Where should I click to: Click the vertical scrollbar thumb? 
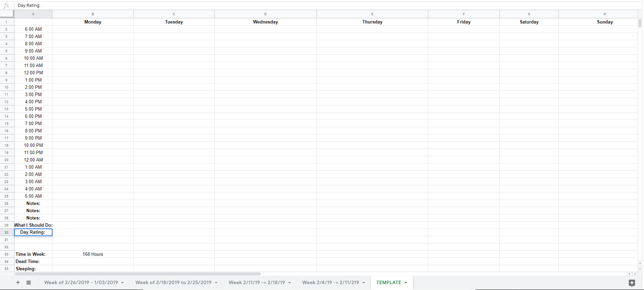[640, 23]
